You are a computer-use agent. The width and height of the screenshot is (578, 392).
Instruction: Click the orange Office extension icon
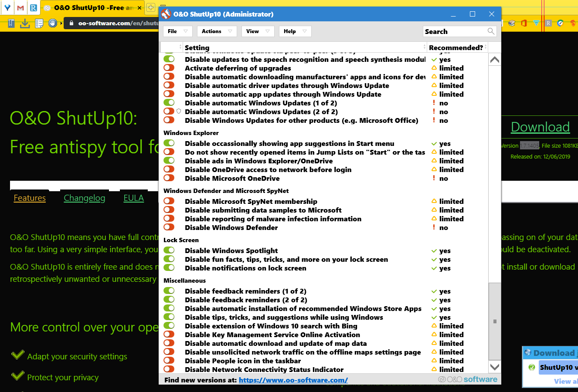tap(524, 23)
